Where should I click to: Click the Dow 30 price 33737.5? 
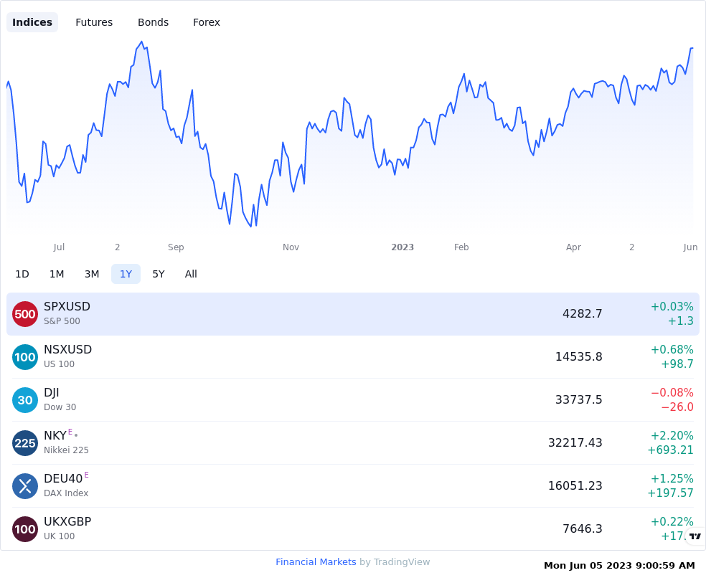578,399
